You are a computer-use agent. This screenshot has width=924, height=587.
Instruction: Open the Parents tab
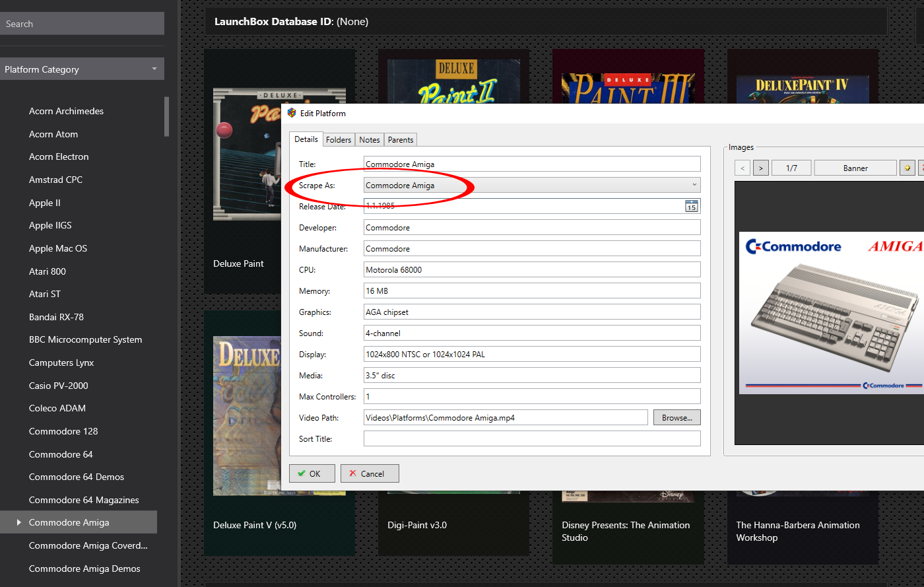(401, 140)
